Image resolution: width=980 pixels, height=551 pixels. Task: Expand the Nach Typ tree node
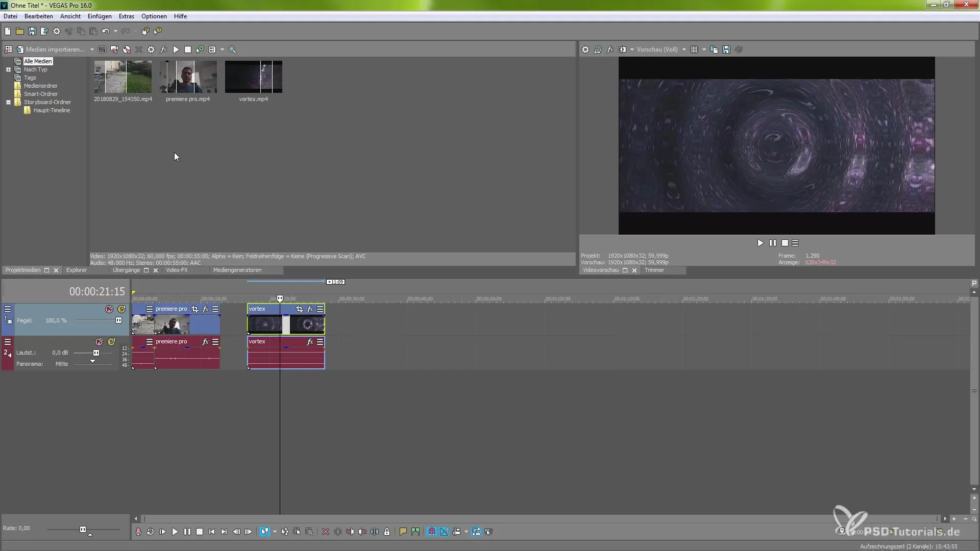(8, 69)
